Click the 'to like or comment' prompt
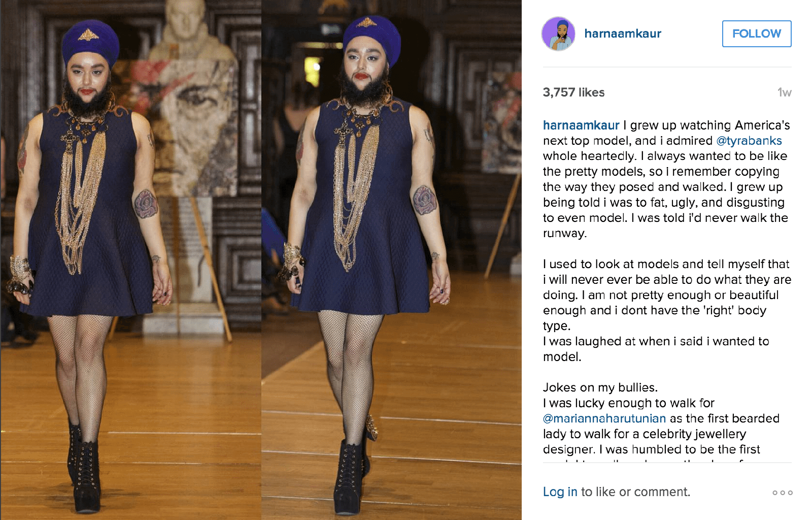This screenshot has width=812, height=520. click(635, 492)
